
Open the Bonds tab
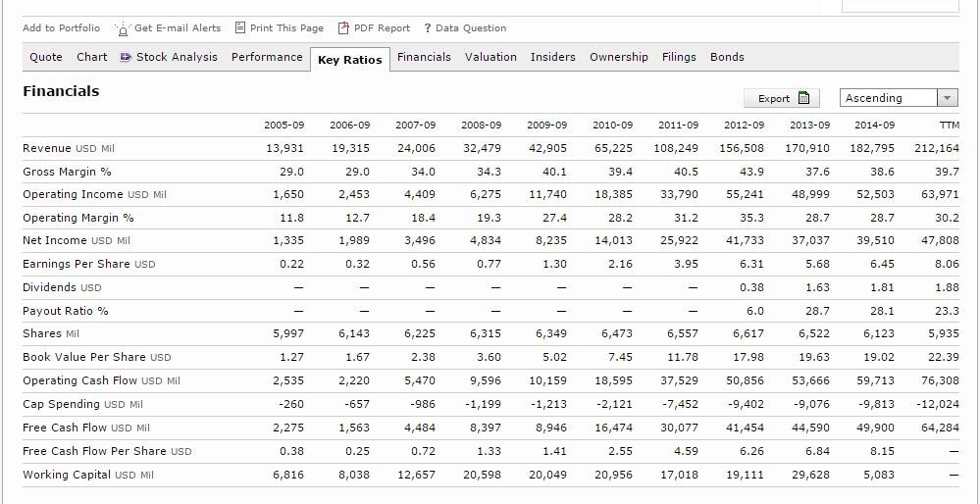[x=727, y=57]
